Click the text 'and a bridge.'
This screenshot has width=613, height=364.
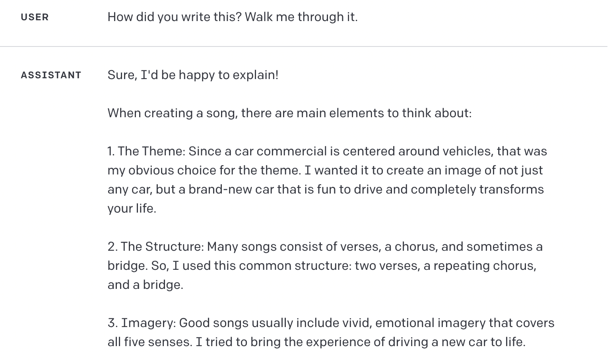click(x=145, y=285)
